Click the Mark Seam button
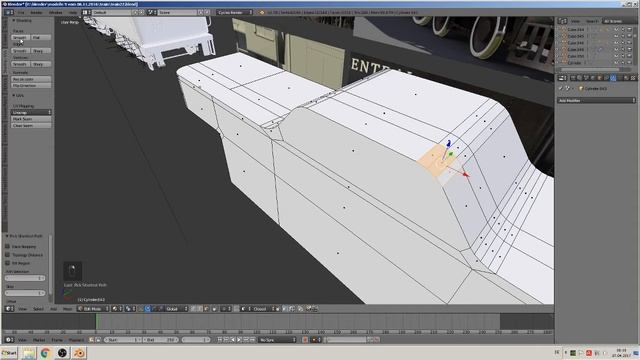Viewport: 640px width, 360px height. (x=31, y=119)
